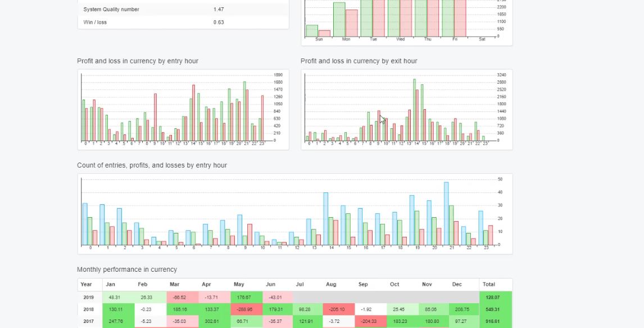Click the tallest blue bar at hour 21
Screen dimensions: 644x328
coord(446,214)
